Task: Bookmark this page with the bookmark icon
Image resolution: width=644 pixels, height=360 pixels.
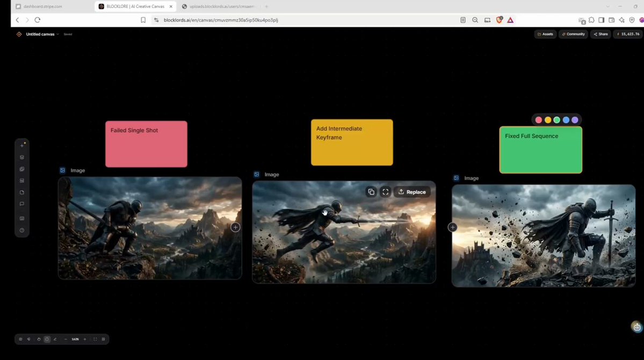Action: tap(143, 20)
